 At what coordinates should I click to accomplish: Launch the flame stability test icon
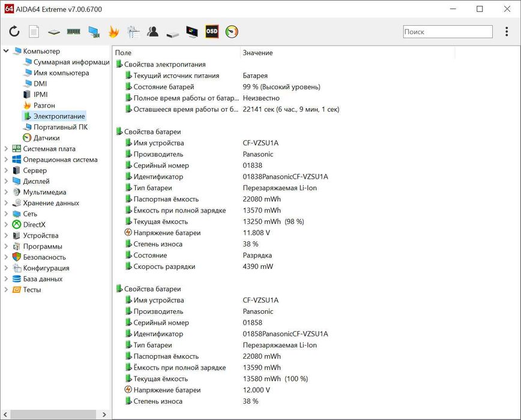pyautogui.click(x=113, y=32)
